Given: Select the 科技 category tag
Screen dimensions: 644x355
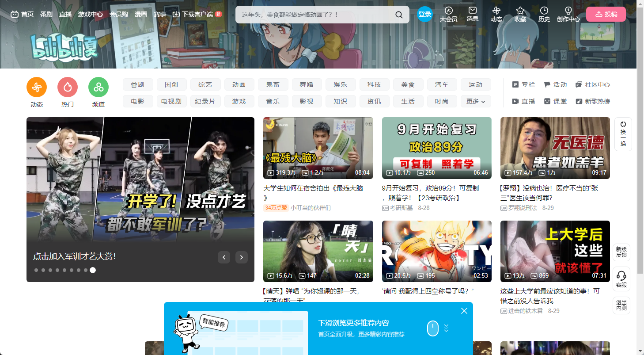Looking at the screenshot, I should coord(374,84).
